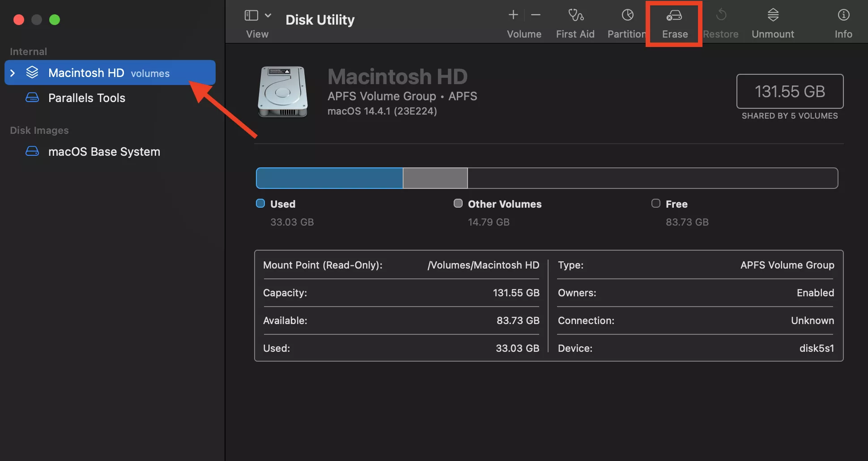Click the blue used segment of storage bar

[x=329, y=178]
